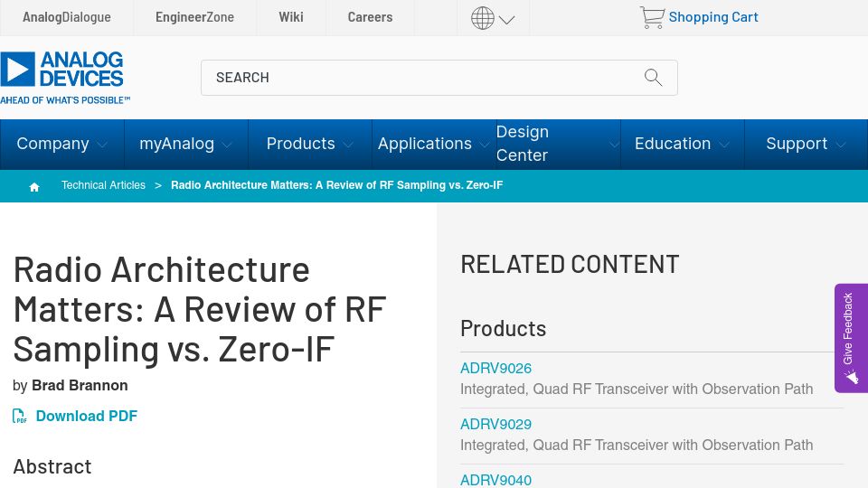Click the magnifier search icon
The height and width of the screenshot is (488, 868).
point(653,78)
